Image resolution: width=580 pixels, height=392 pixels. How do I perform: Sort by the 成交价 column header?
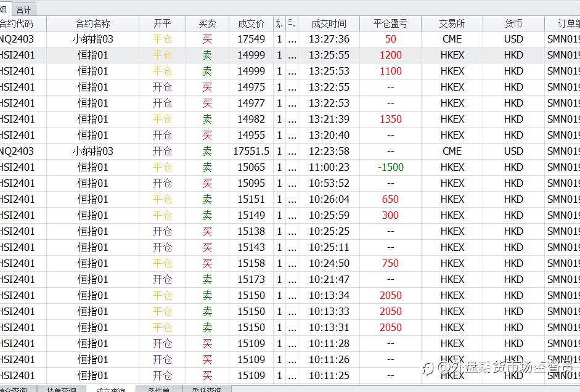pos(251,23)
